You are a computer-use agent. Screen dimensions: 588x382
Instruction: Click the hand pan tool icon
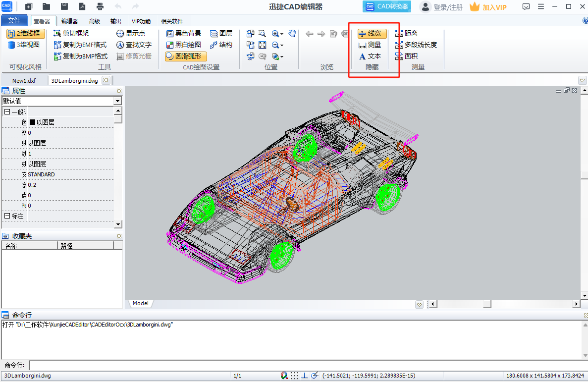click(292, 34)
